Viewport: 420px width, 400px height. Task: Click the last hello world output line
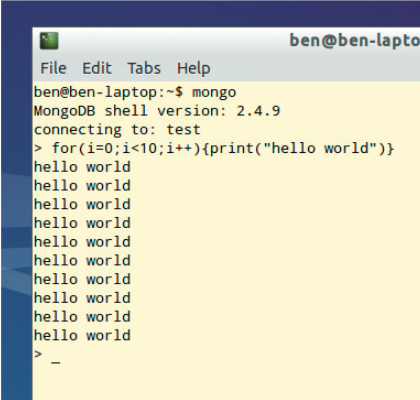82,335
